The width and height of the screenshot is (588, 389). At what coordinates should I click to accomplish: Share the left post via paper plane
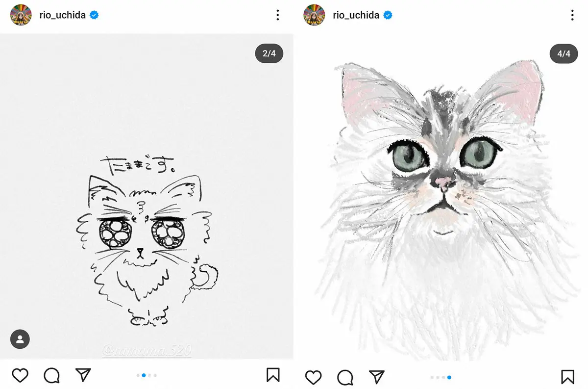click(x=83, y=375)
